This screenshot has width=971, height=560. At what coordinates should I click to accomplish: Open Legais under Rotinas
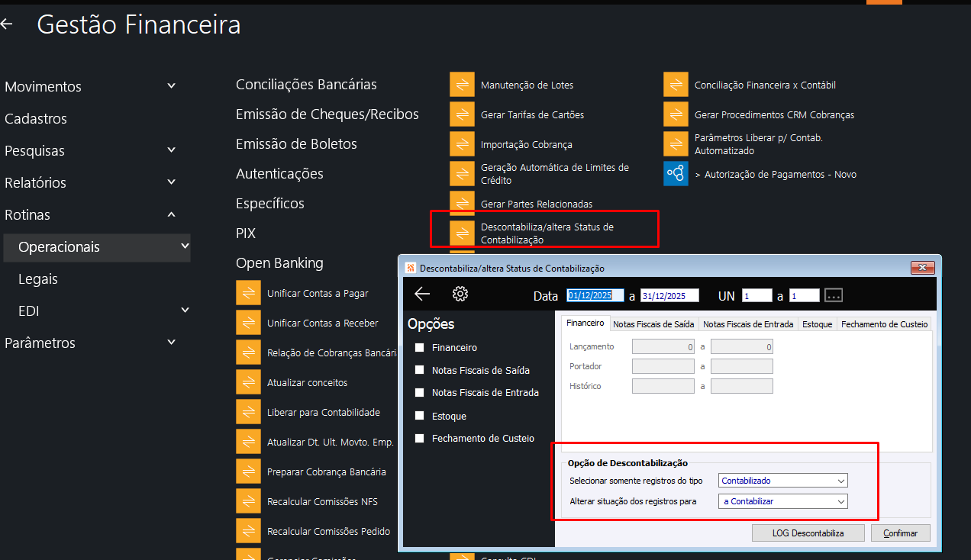point(38,278)
